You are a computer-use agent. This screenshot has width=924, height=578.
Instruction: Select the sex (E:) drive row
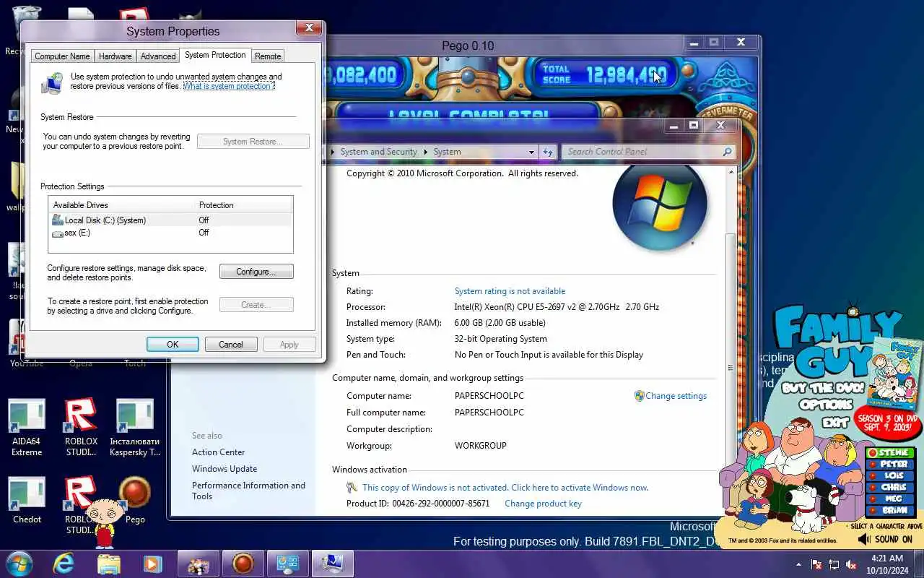(x=171, y=233)
